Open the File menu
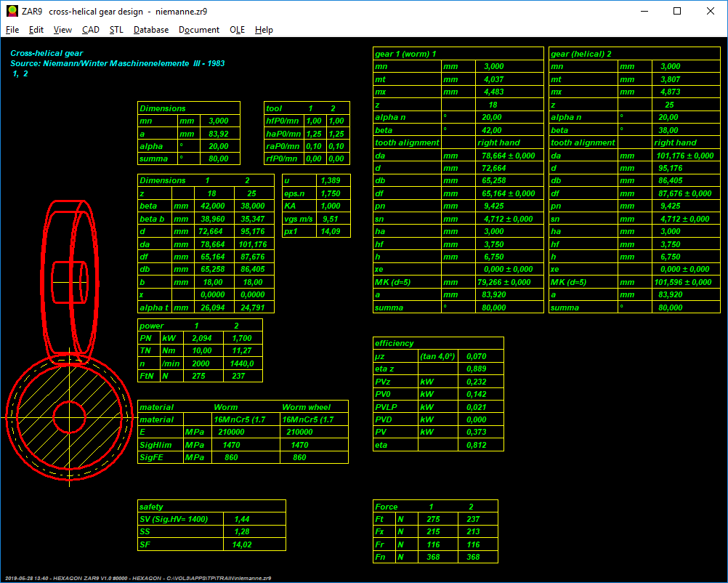The width and height of the screenshot is (728, 583). point(12,30)
